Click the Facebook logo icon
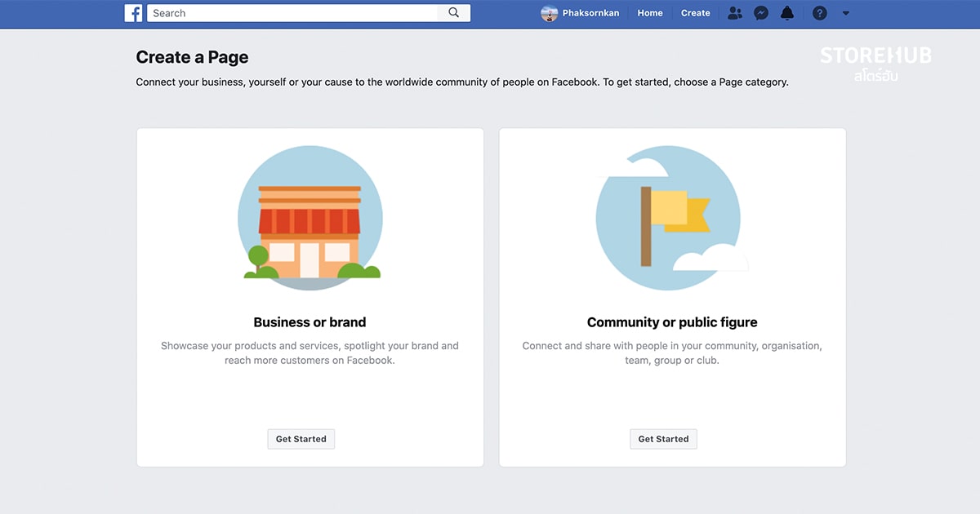Viewport: 980px width, 514px height. point(133,12)
